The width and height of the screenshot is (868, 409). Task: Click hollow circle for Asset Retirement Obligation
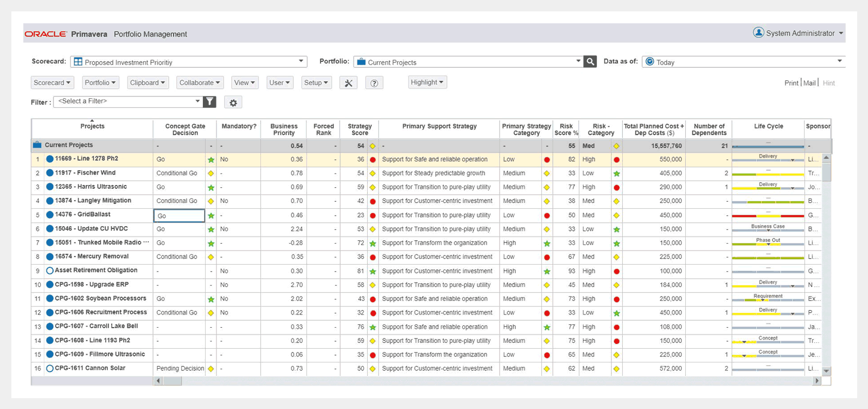coord(50,271)
